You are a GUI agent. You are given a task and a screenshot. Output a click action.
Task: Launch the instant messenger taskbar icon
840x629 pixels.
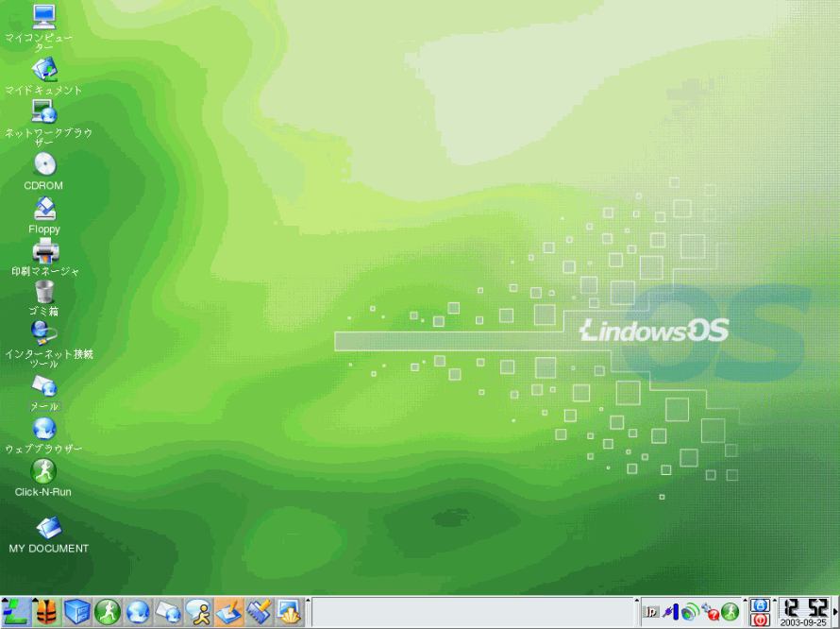(x=198, y=612)
